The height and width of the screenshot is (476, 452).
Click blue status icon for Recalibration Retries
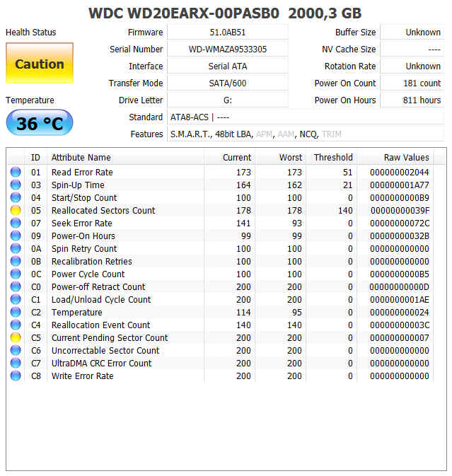click(x=16, y=261)
